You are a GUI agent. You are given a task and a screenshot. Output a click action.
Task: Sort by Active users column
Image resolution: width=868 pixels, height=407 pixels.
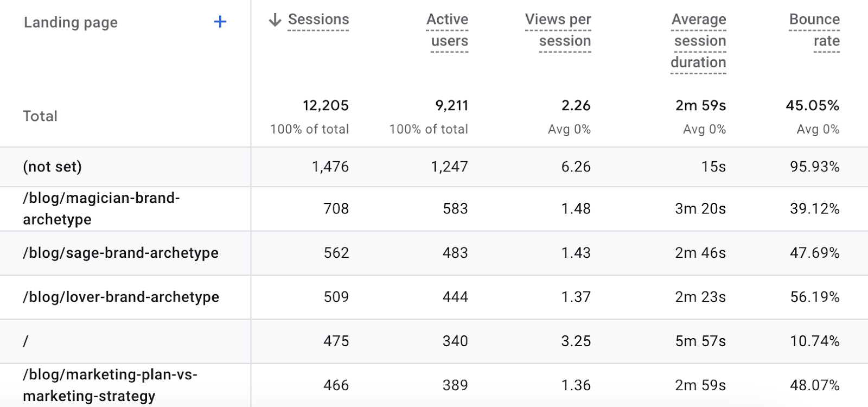pos(449,30)
